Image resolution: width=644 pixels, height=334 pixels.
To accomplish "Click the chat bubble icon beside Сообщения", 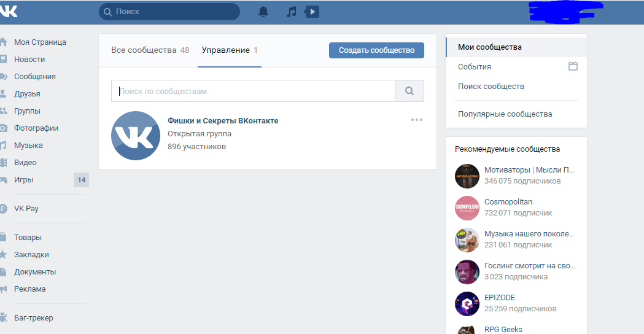I will tap(3, 76).
